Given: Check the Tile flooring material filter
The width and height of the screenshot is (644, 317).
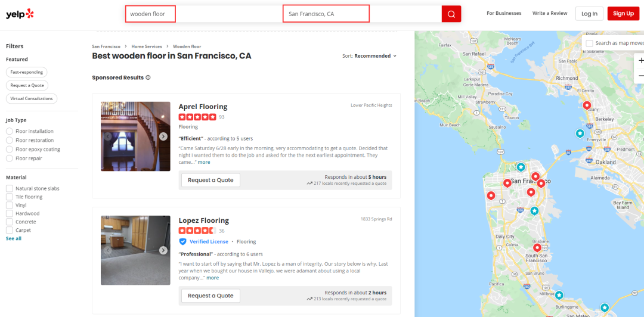Looking at the screenshot, I should coord(10,197).
